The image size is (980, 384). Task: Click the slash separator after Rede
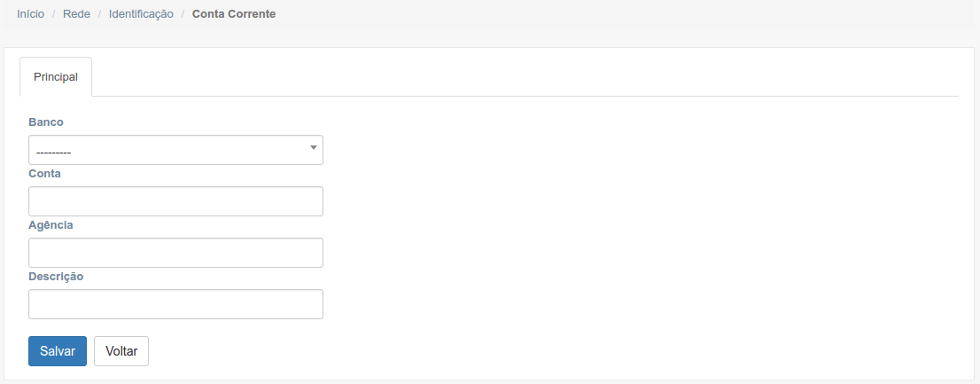[x=100, y=14]
